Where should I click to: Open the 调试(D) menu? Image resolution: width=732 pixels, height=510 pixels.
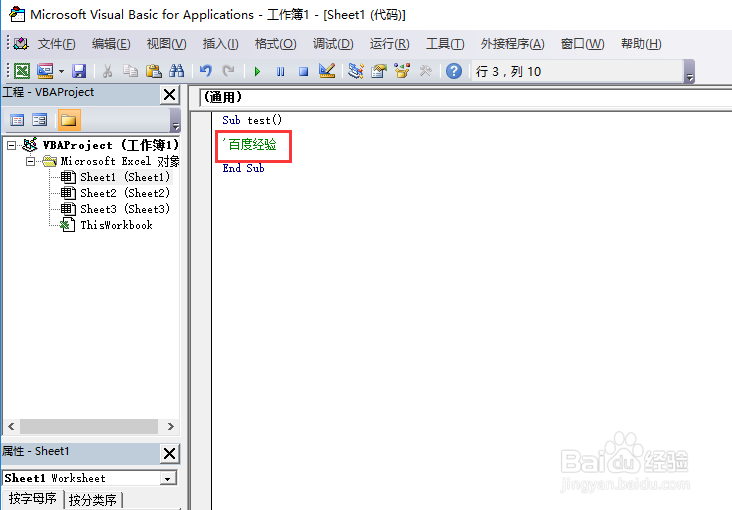tap(333, 44)
